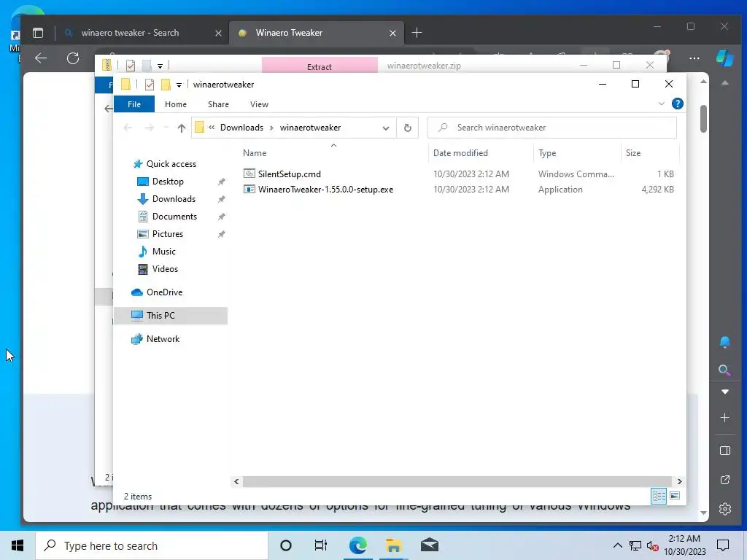Image resolution: width=747 pixels, height=560 pixels.
Task: Click the Edge sidebar notifications bell icon
Action: coord(724,341)
